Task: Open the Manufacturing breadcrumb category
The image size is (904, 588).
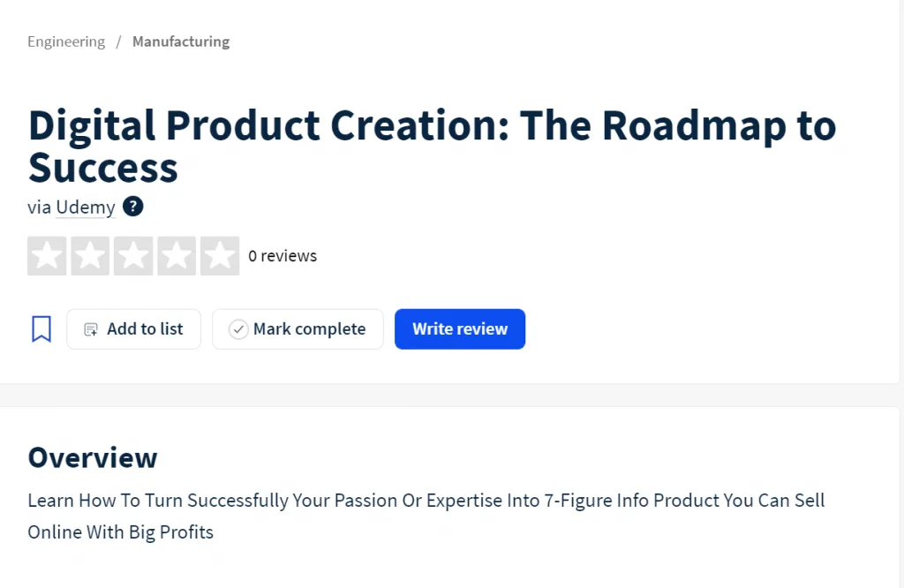Action: tap(181, 41)
